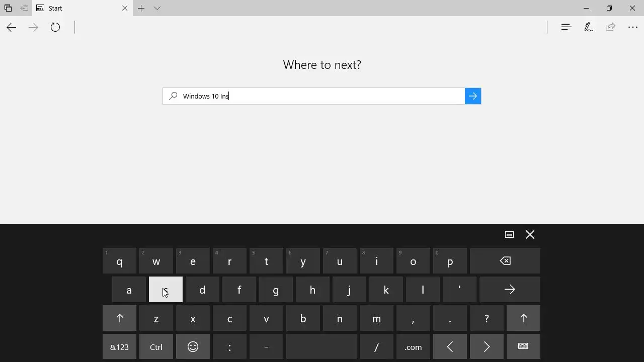The image size is (644, 362).
Task: Show tab previews chevron
Action: tap(157, 8)
